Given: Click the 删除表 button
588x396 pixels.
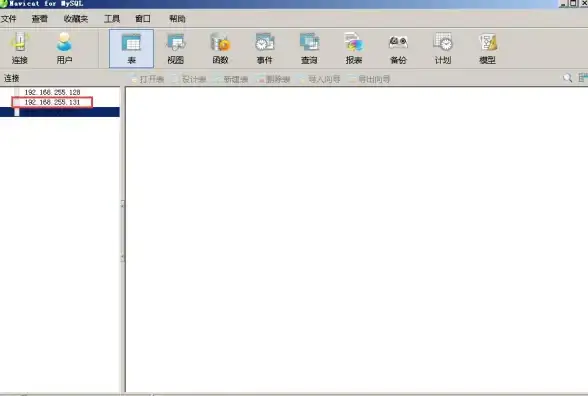Looking at the screenshot, I should pyautogui.click(x=273, y=79).
